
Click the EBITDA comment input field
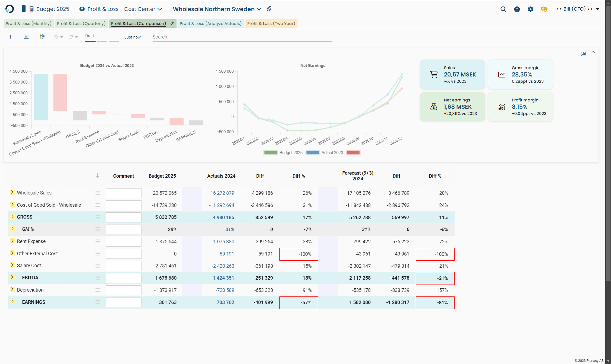(x=123, y=278)
